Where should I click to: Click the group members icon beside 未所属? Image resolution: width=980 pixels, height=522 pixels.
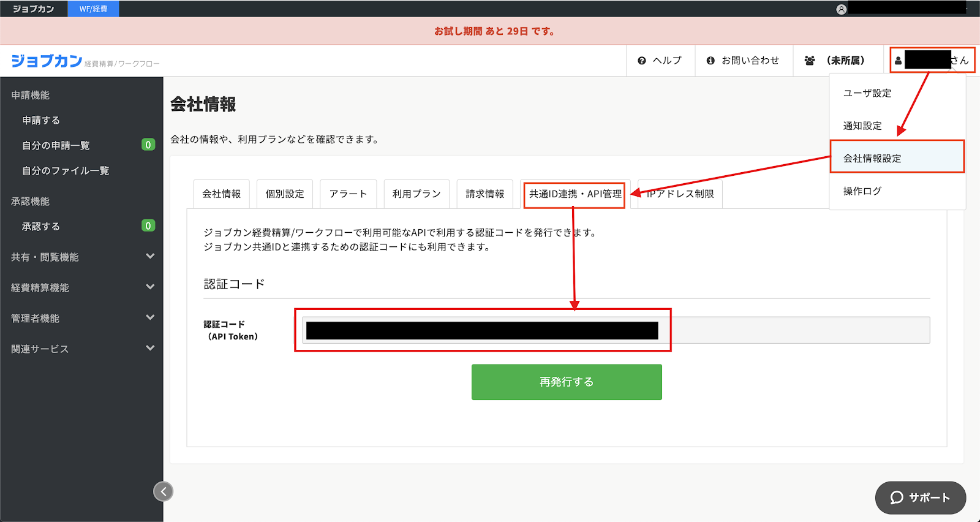[810, 61]
